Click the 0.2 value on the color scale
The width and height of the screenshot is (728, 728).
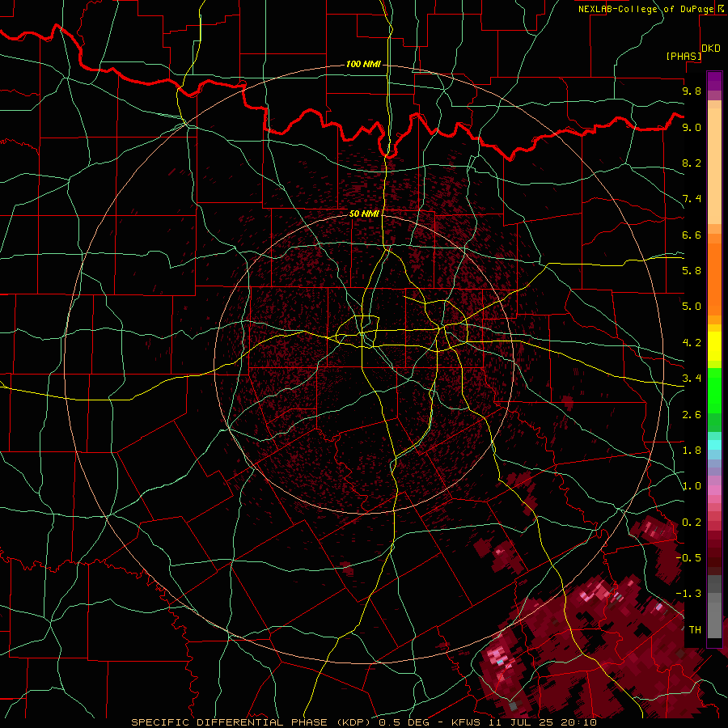pos(692,523)
